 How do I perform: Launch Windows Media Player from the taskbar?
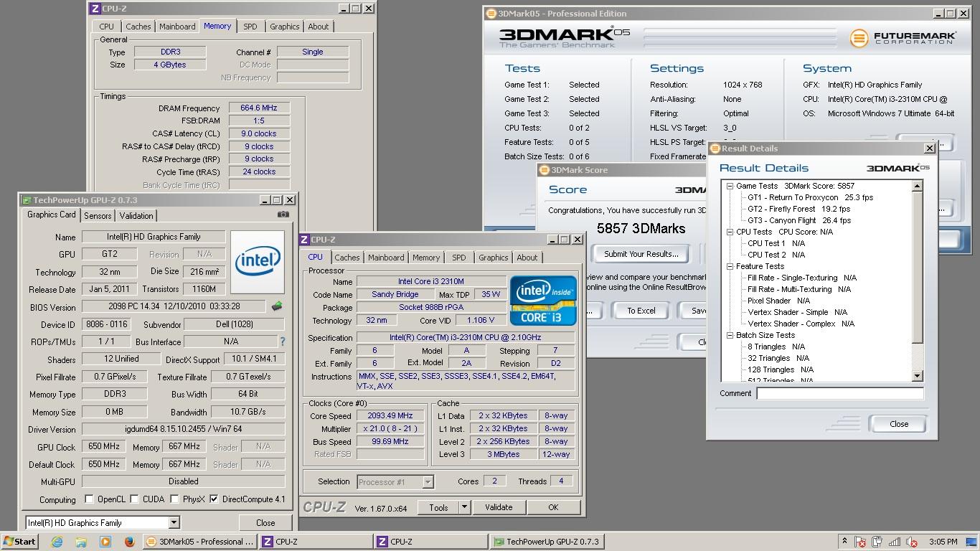point(105,542)
